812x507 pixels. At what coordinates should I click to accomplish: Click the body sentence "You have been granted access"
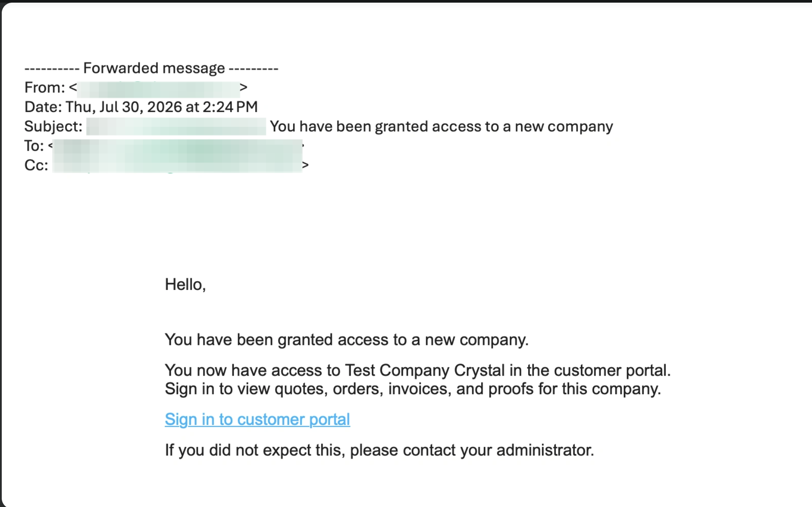click(x=347, y=340)
